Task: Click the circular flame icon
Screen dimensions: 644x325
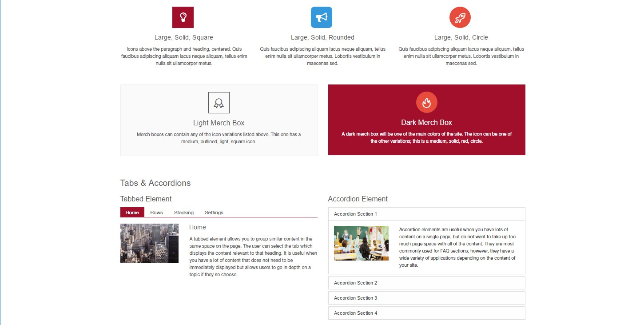Action: (x=426, y=103)
